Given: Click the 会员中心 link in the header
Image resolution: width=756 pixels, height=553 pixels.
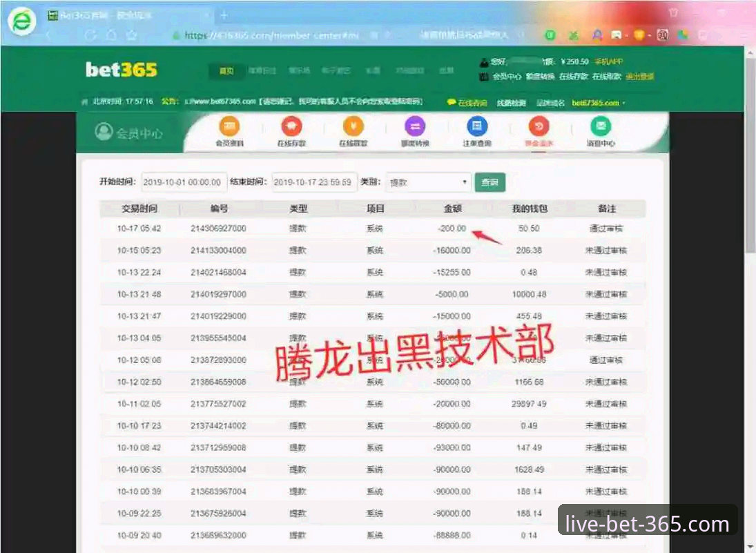Looking at the screenshot, I should coord(507,76).
